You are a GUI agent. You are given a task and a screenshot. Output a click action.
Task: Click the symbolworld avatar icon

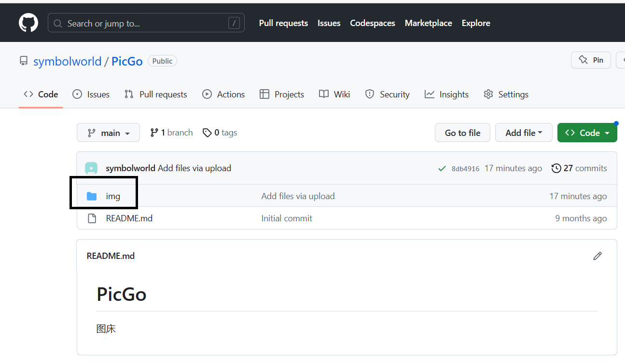tap(91, 168)
